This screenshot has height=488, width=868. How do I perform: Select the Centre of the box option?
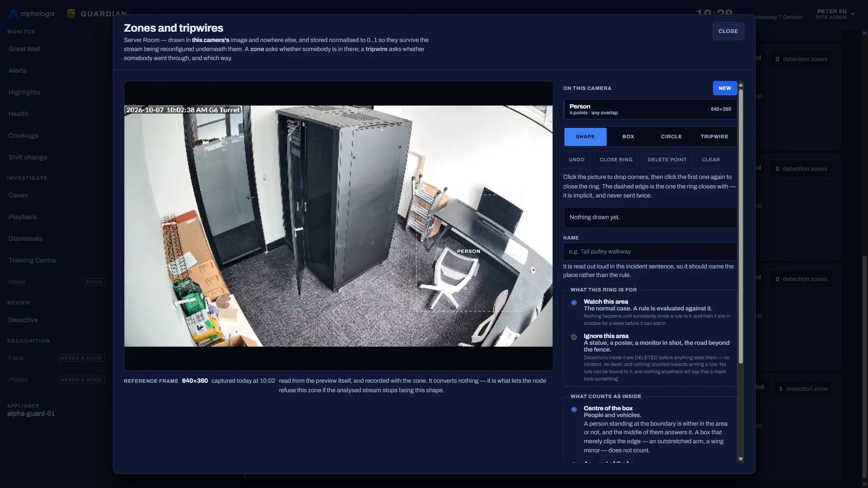(574, 409)
